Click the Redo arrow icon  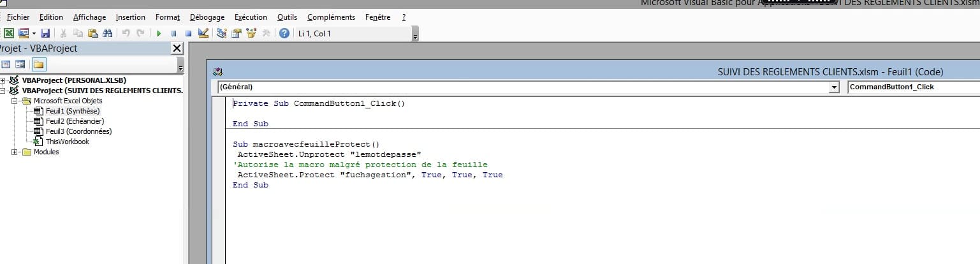[140, 33]
